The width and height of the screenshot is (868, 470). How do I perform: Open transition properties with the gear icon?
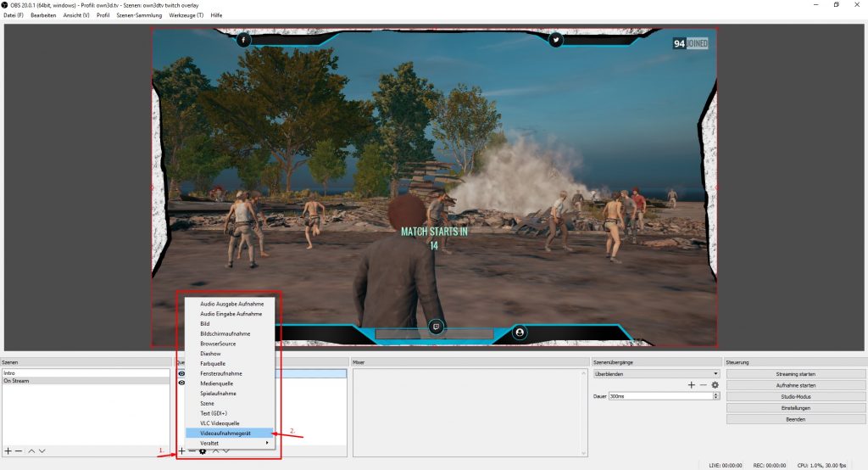[715, 385]
